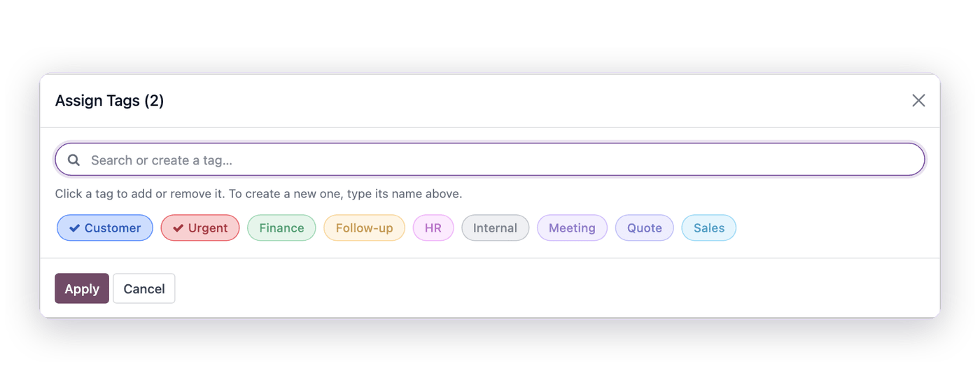Toggle the Meeting tag

tap(572, 227)
